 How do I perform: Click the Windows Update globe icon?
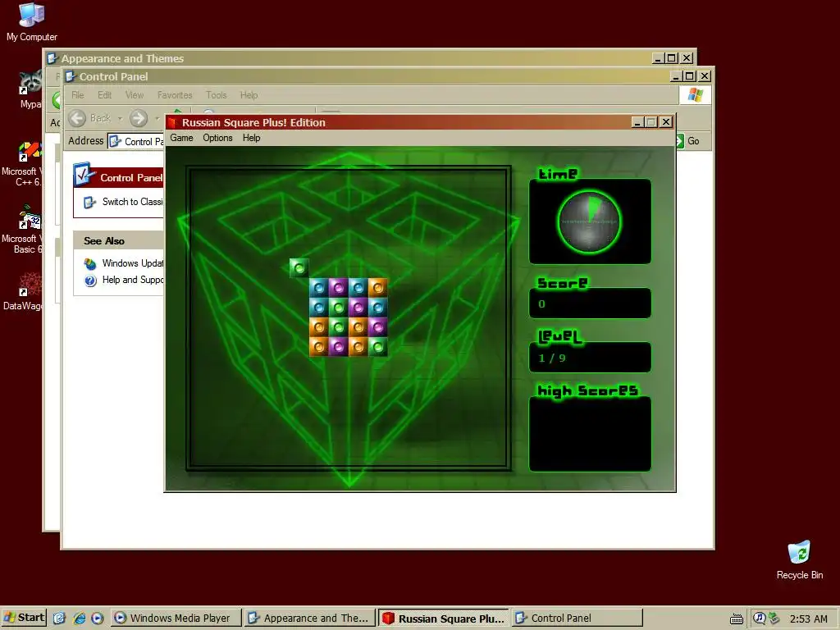(x=90, y=263)
